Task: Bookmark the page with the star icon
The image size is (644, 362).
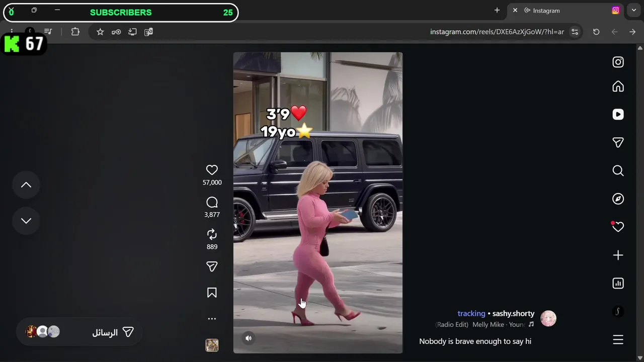Action: (100, 32)
